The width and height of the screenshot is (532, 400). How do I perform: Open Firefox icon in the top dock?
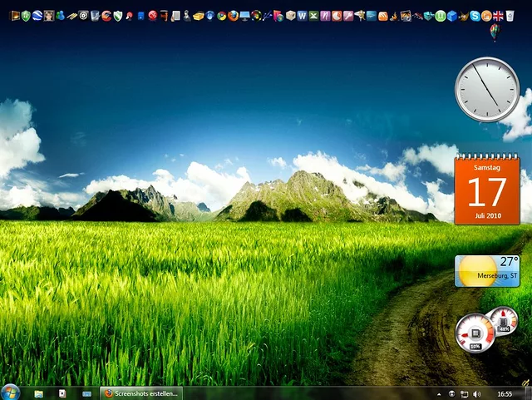pos(233,16)
